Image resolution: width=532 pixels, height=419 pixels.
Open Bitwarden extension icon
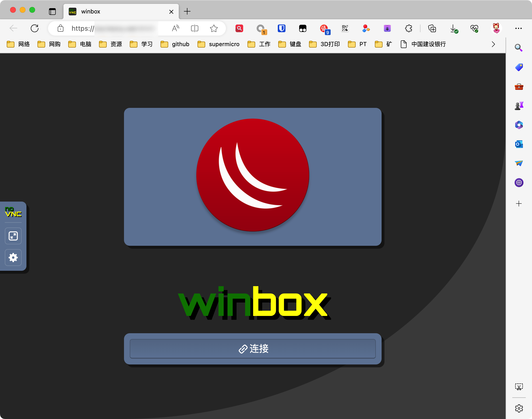pyautogui.click(x=281, y=28)
